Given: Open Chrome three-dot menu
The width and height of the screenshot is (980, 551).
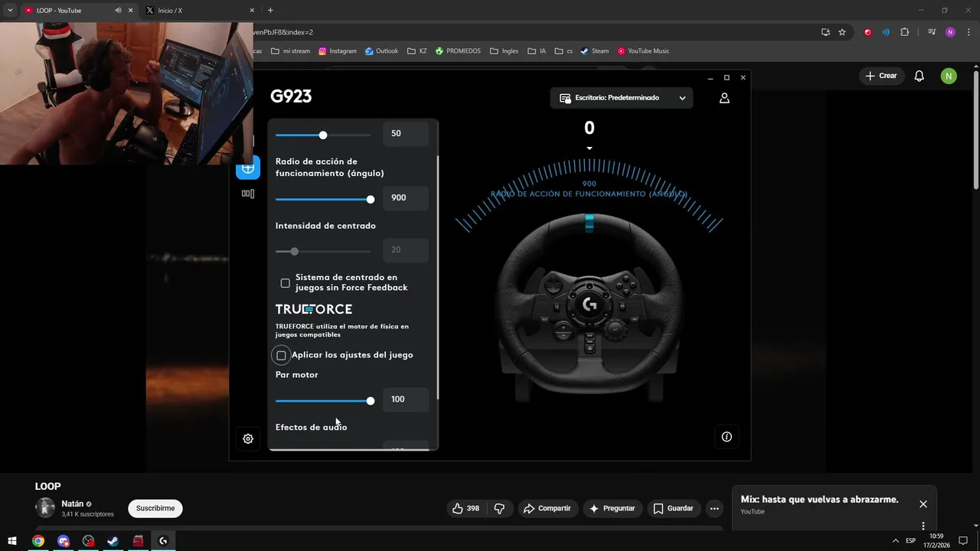Looking at the screenshot, I should (968, 32).
